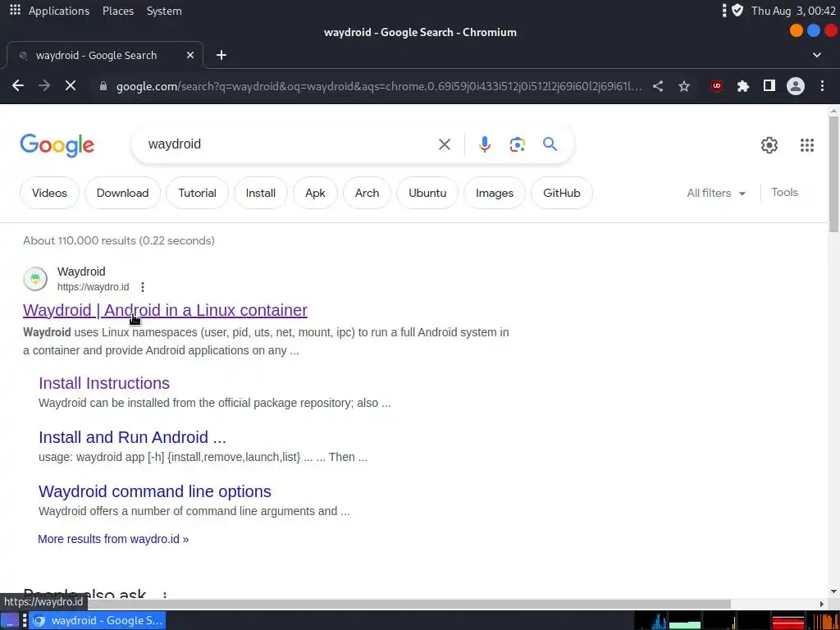This screenshot has height=630, width=840.
Task: Click the Google logo
Action: click(57, 145)
